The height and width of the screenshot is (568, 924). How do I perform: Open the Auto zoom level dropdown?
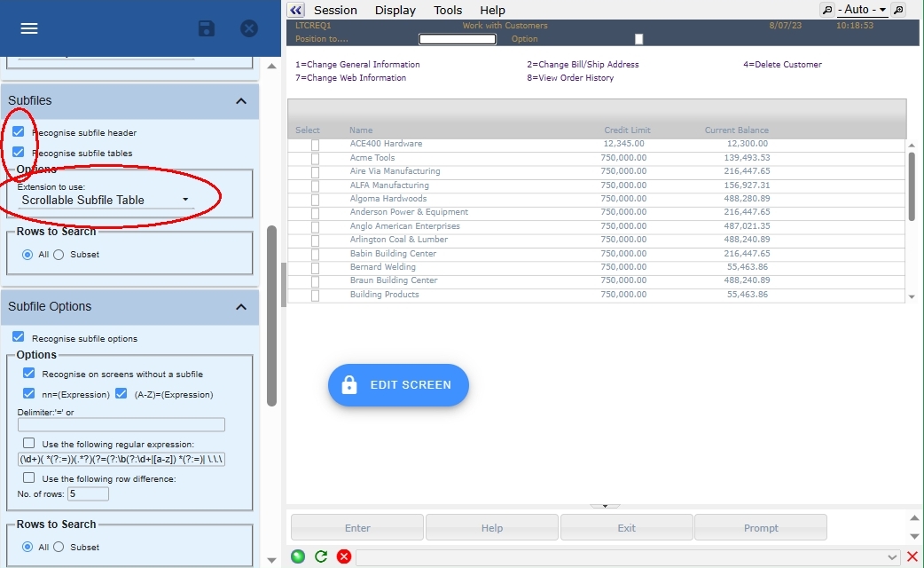862,10
